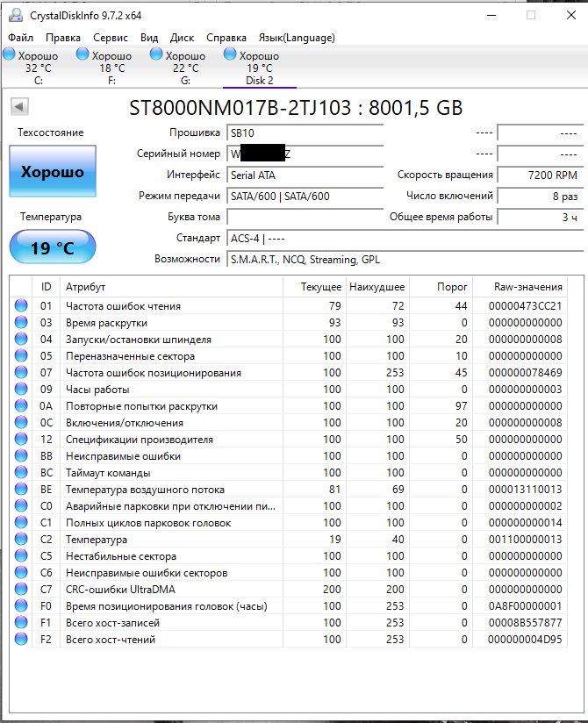This screenshot has height=723, width=588.
Task: Click raw value 001100000013
Action: 525,539
